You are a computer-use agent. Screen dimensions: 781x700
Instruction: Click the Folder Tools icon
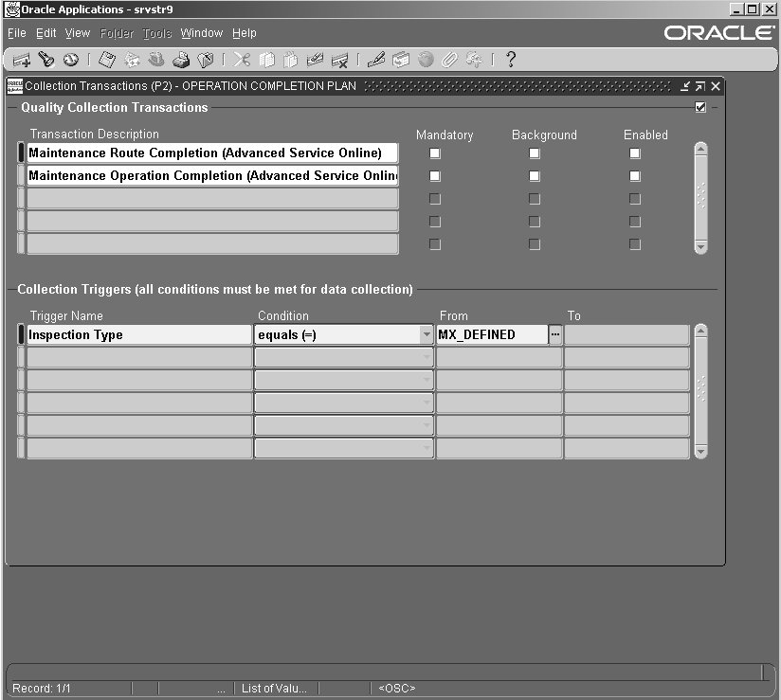pyautogui.click(x=474, y=60)
